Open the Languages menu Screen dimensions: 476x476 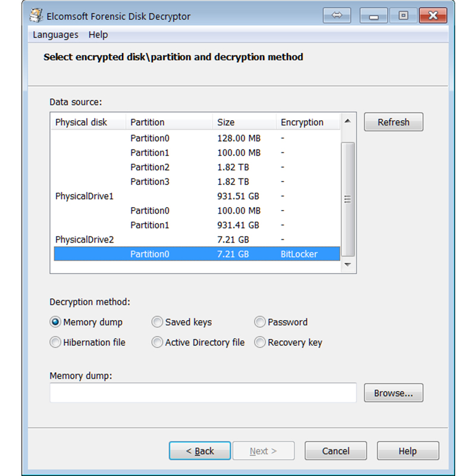point(55,35)
